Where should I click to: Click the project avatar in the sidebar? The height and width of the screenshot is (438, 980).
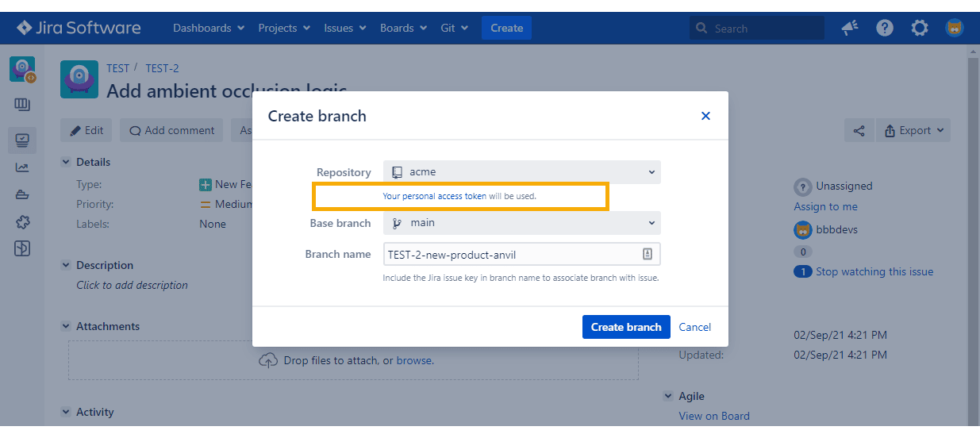22,69
